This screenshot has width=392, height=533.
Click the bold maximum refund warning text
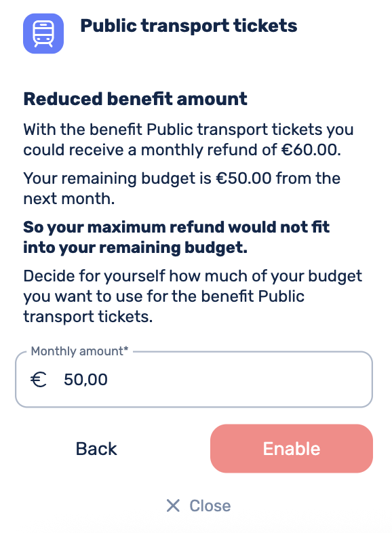pyautogui.click(x=176, y=237)
